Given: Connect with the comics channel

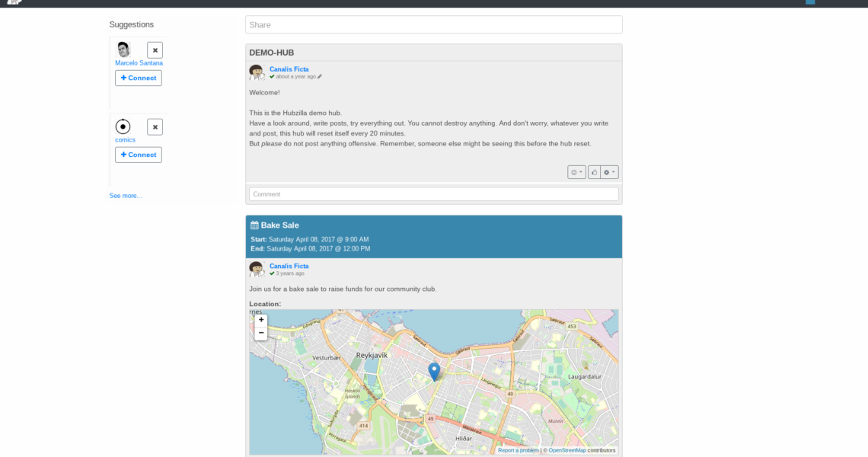Looking at the screenshot, I should coord(139,155).
